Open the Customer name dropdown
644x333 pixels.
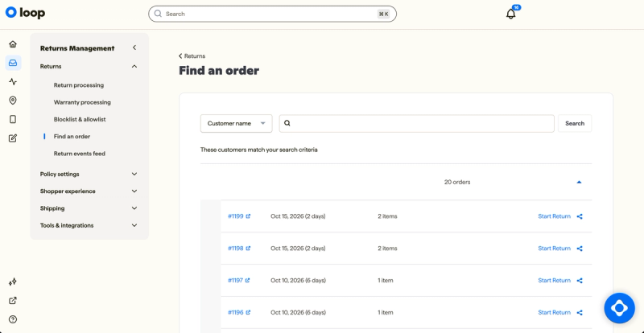pos(236,123)
